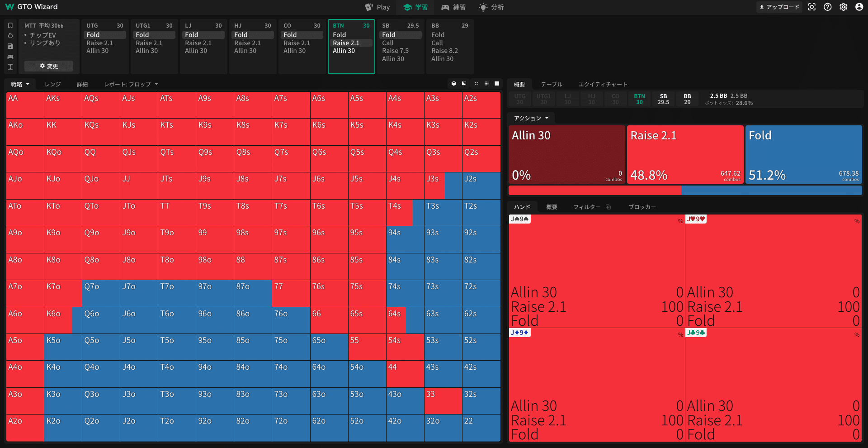This screenshot has height=448, width=868.
Task: Click the SB 29.5 position chip
Action: 663,99
